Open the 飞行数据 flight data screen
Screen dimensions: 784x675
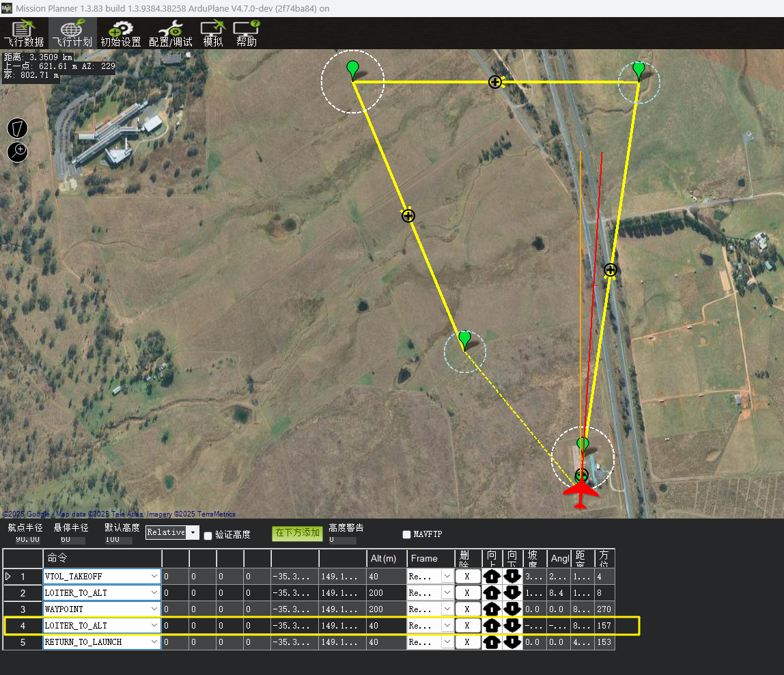tap(23, 33)
